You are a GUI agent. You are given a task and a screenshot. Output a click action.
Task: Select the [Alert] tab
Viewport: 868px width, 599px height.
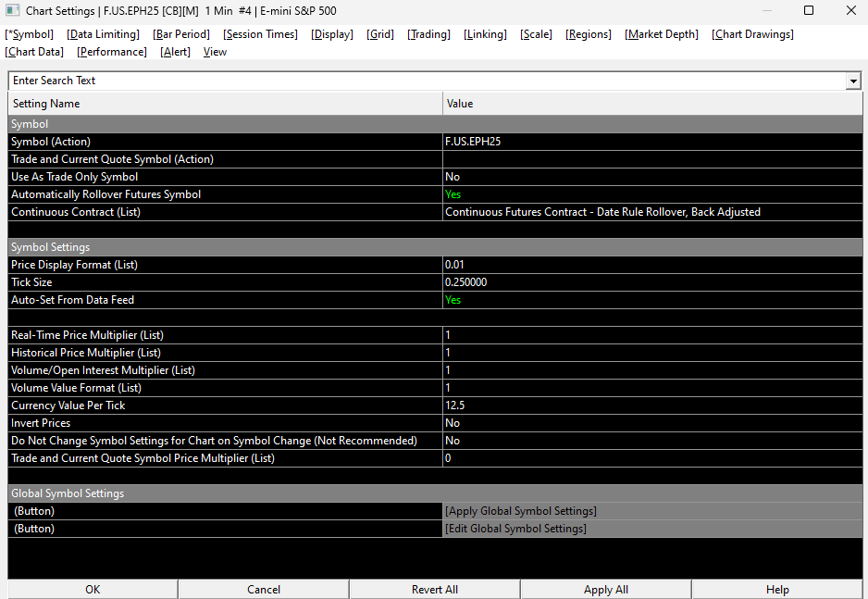[x=175, y=52]
